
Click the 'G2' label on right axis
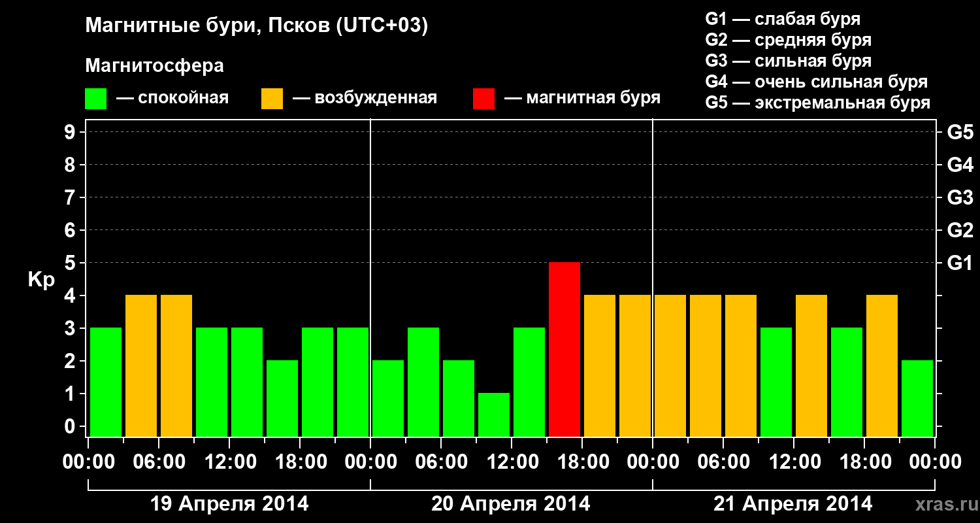pos(960,230)
